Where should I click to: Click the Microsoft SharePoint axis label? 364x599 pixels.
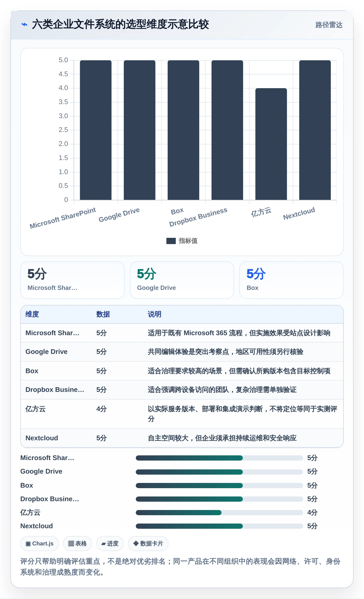pos(63,218)
